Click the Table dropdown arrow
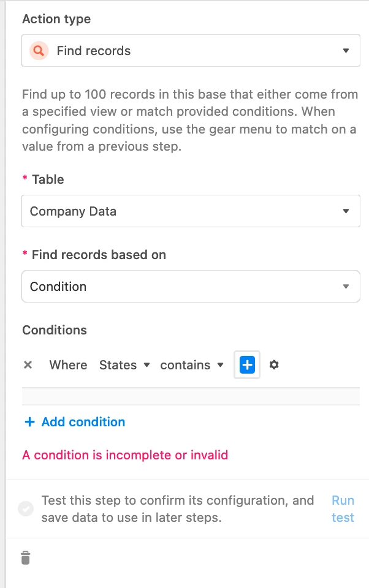369x588 pixels. [x=346, y=211]
